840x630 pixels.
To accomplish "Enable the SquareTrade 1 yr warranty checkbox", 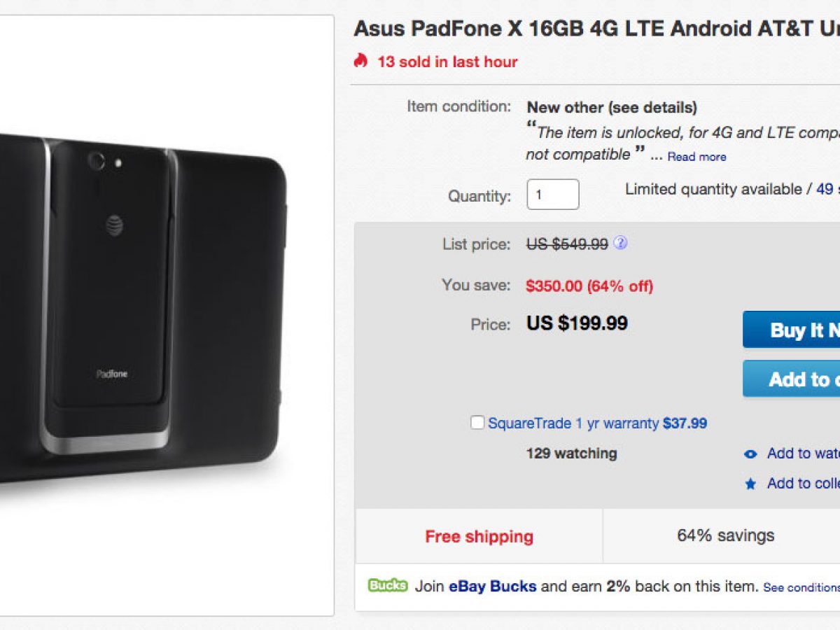I will coord(477,423).
